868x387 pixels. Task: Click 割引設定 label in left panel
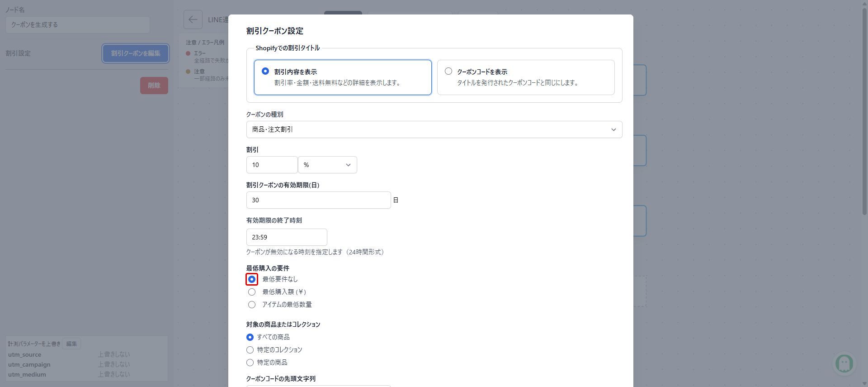click(18, 53)
